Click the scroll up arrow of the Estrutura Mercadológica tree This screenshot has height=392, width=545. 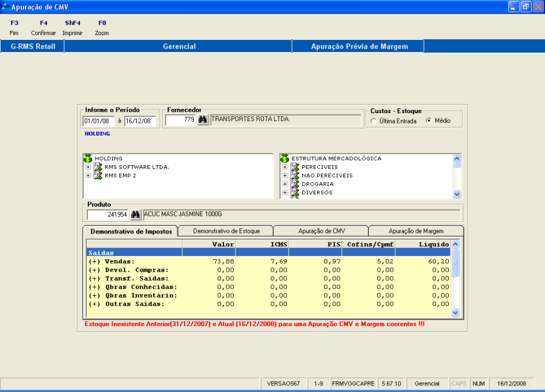pyautogui.click(x=457, y=158)
